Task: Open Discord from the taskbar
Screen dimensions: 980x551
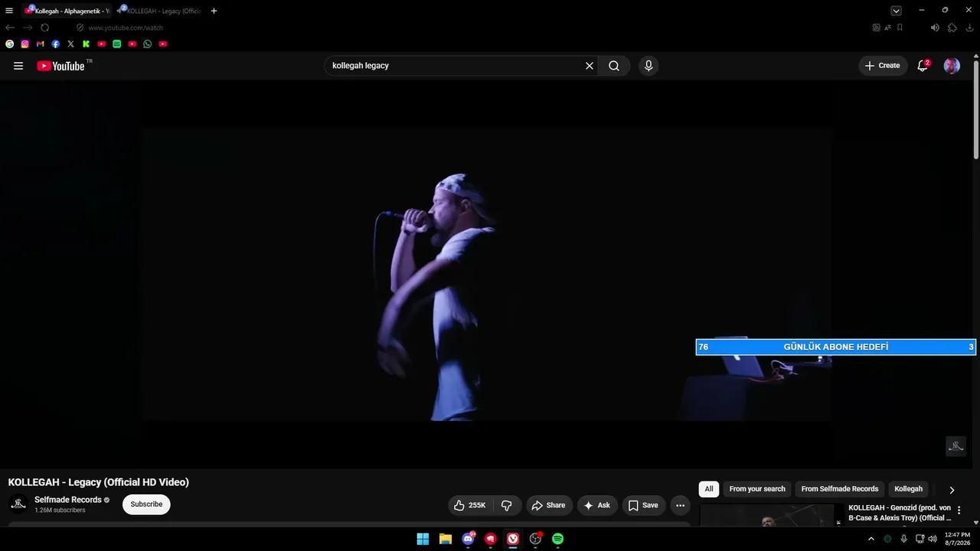Action: pyautogui.click(x=468, y=539)
